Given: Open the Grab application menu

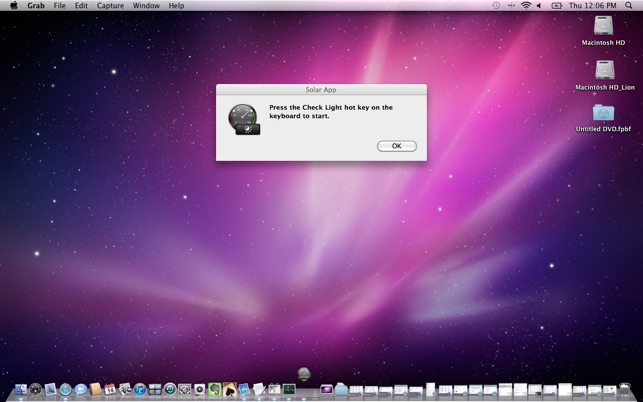Looking at the screenshot, I should click(x=36, y=6).
